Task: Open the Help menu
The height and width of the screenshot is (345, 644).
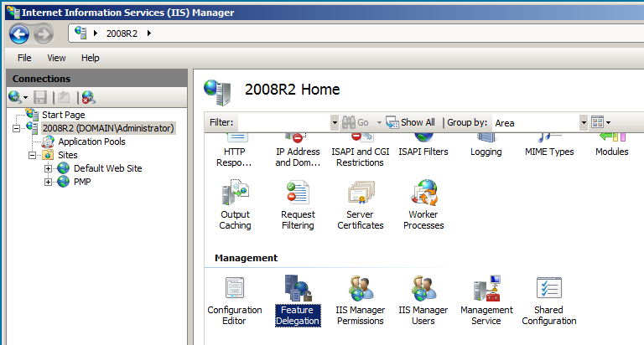Action: pyautogui.click(x=90, y=58)
